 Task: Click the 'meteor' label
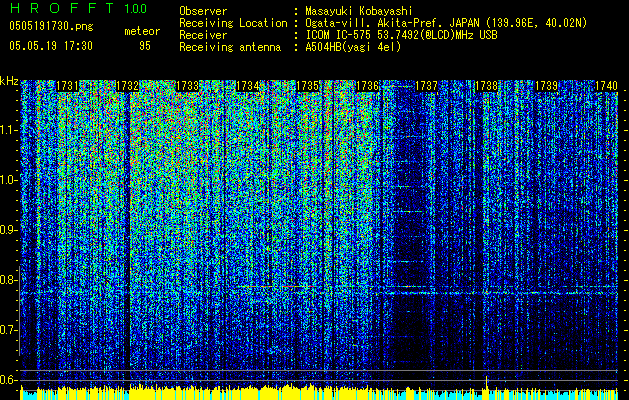[142, 31]
